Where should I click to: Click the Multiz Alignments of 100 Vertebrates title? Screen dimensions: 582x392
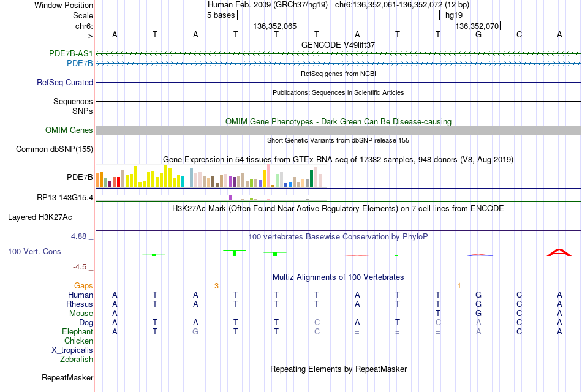(x=338, y=277)
